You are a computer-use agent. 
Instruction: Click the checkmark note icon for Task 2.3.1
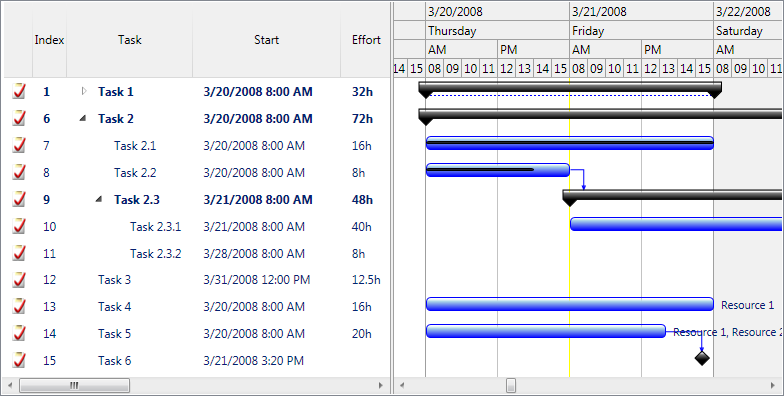[x=18, y=226]
